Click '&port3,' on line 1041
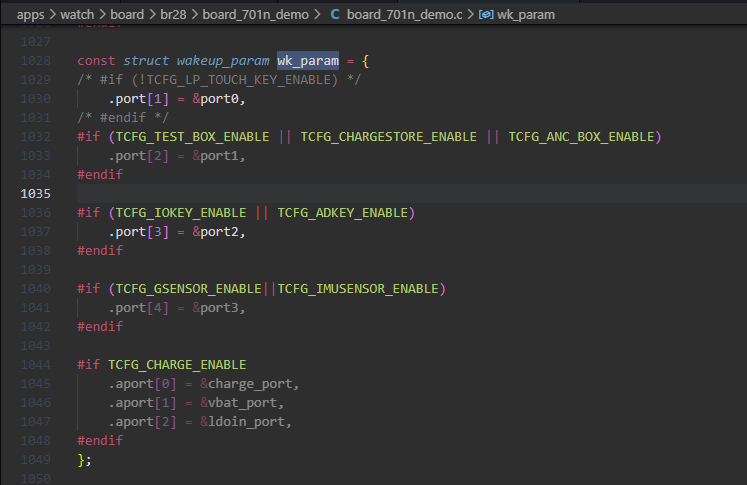The width and height of the screenshot is (747, 485). [219, 308]
